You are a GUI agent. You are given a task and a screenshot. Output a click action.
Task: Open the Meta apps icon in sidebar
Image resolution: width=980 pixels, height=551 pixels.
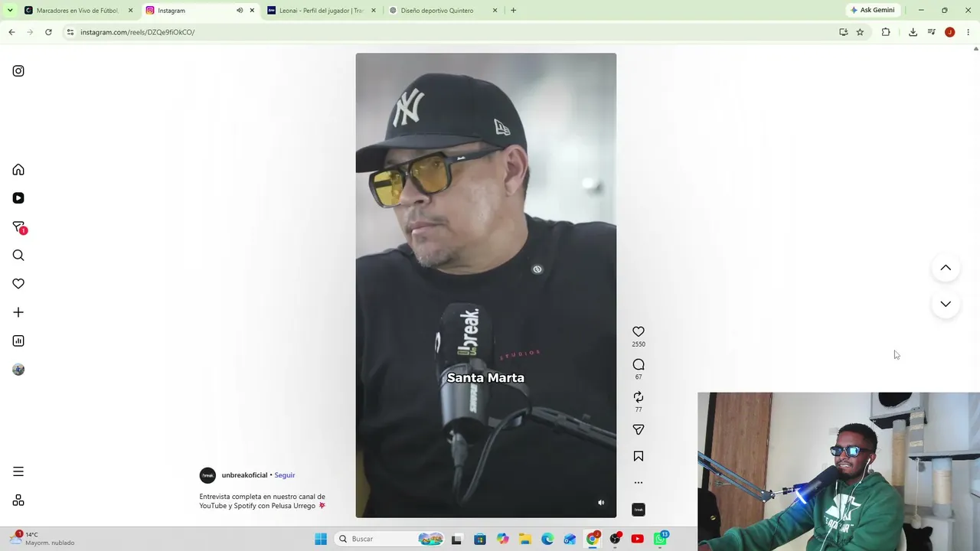(18, 500)
